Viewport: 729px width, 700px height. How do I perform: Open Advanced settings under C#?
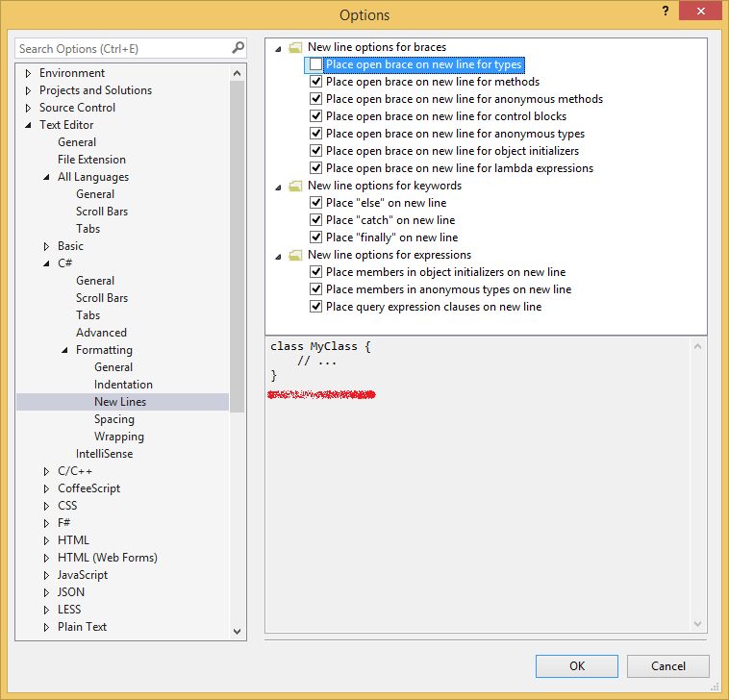[101, 333]
